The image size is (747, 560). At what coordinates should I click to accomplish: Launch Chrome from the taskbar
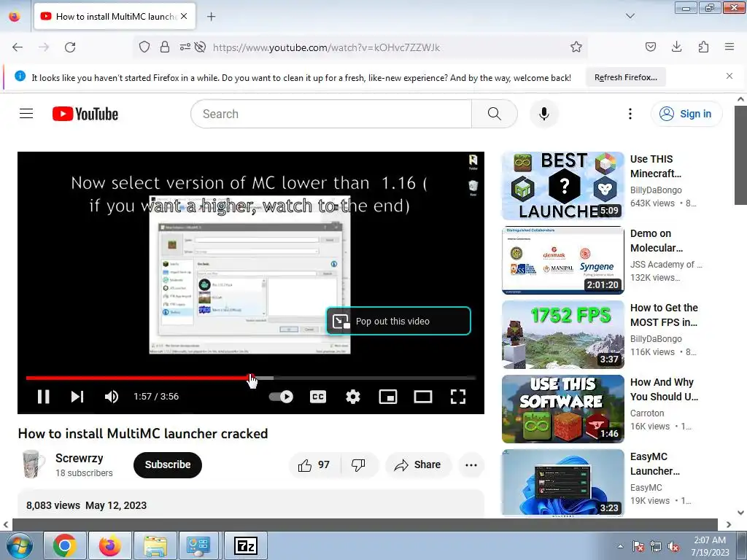[64, 545]
